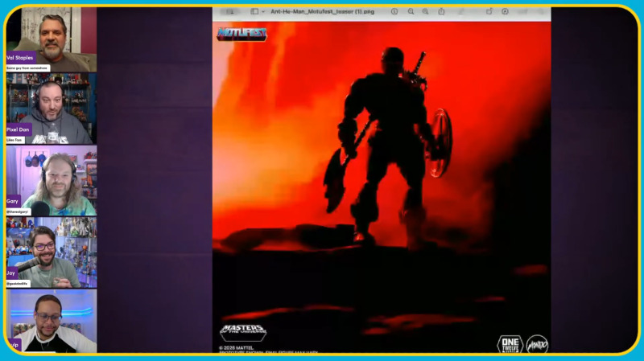Select Gary's video feed
Screen dimensions: 644x361
pos(52,178)
